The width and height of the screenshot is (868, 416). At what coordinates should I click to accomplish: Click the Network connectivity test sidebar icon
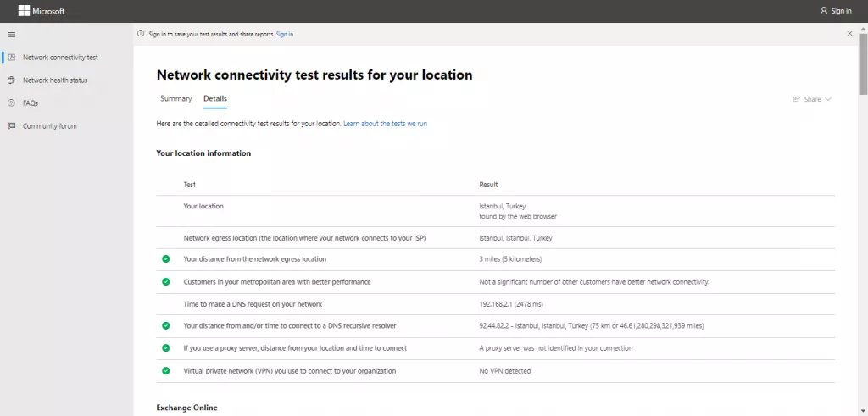click(12, 58)
